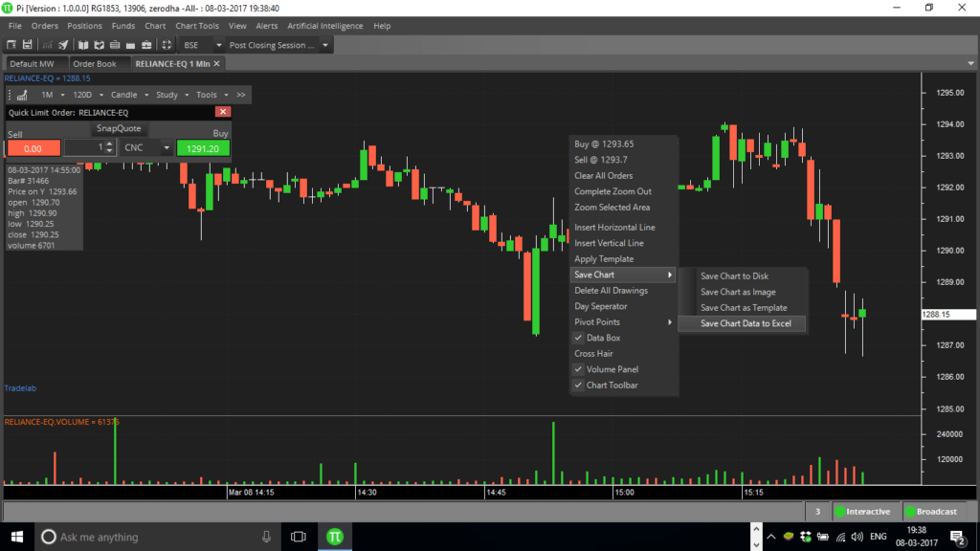Click the small chart-style icon on the chart toolbar

pos(21,95)
